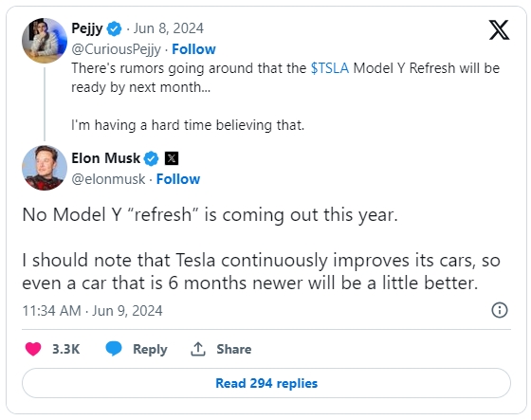Click the X logo in the top corner
The height and width of the screenshot is (420, 531).
coord(499,29)
